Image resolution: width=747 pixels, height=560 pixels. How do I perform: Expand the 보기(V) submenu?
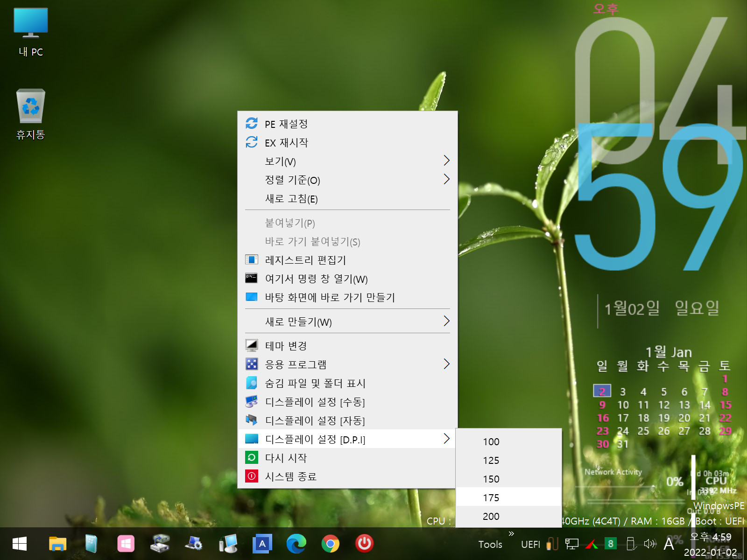tap(347, 161)
